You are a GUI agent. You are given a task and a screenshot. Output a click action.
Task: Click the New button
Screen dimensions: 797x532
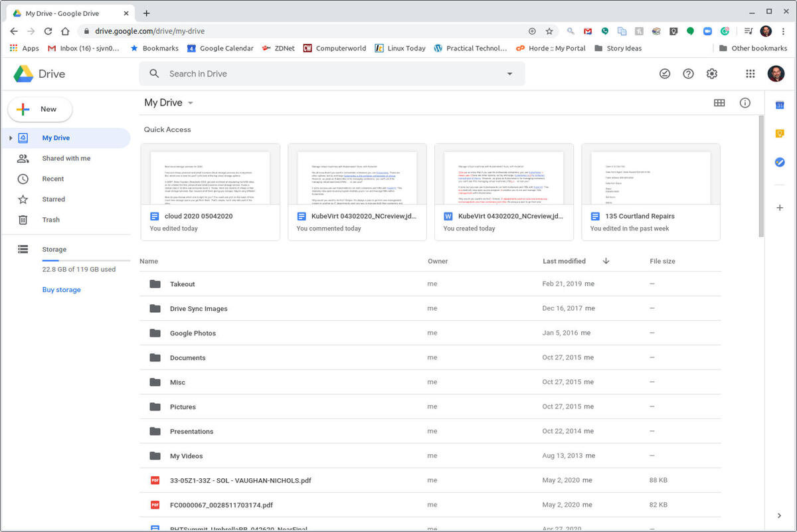click(40, 109)
